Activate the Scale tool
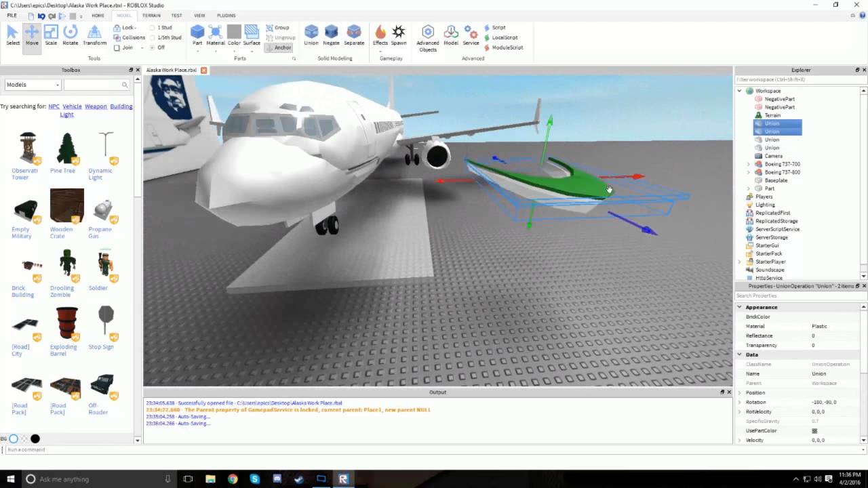Screen dimensions: 868x488 (51, 35)
